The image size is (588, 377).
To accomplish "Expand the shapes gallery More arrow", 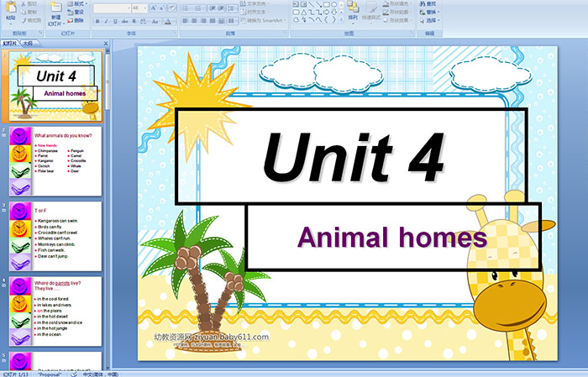I will (342, 19).
